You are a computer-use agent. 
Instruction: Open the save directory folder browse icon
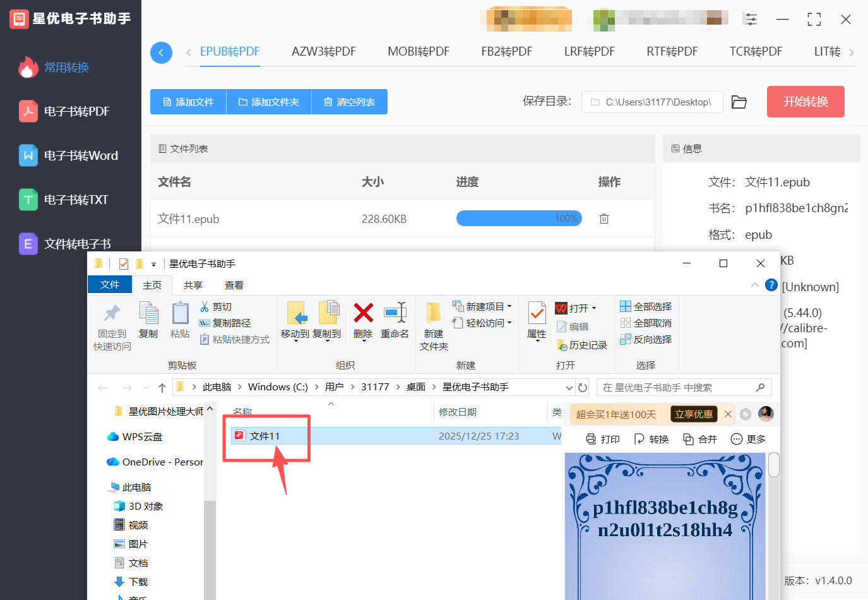click(x=739, y=102)
